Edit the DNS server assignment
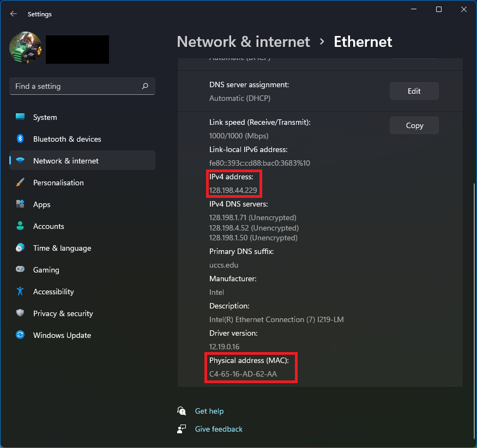Image resolution: width=477 pixels, height=448 pixels. tap(414, 91)
